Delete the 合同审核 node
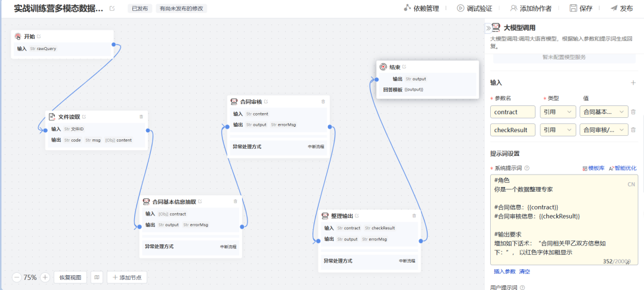Viewport: 644px width, 290px height. pyautogui.click(x=323, y=101)
